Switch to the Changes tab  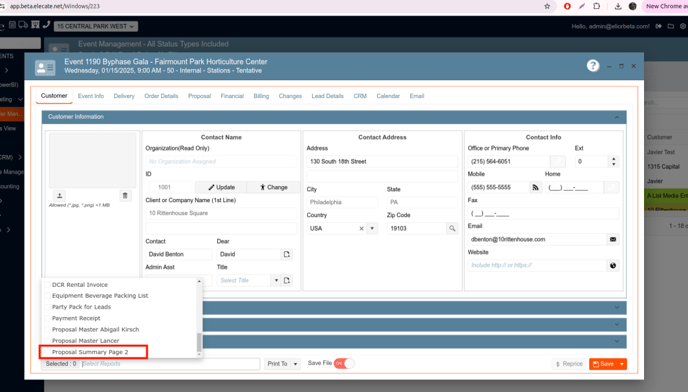(290, 96)
